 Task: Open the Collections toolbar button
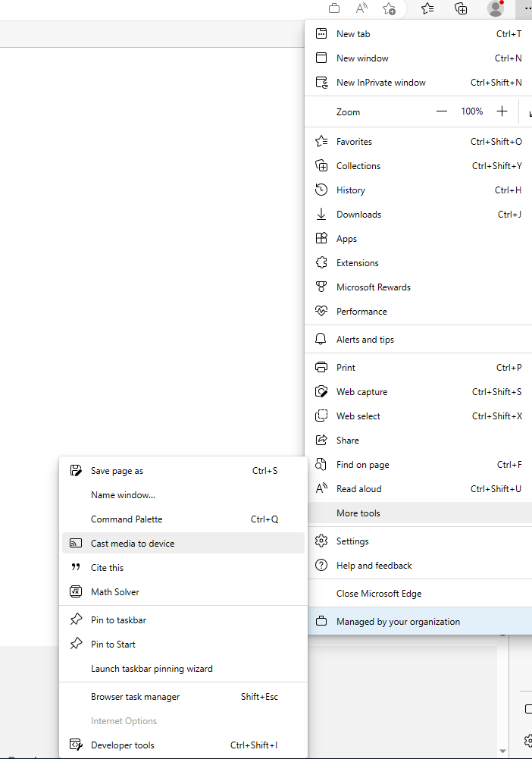tap(461, 8)
